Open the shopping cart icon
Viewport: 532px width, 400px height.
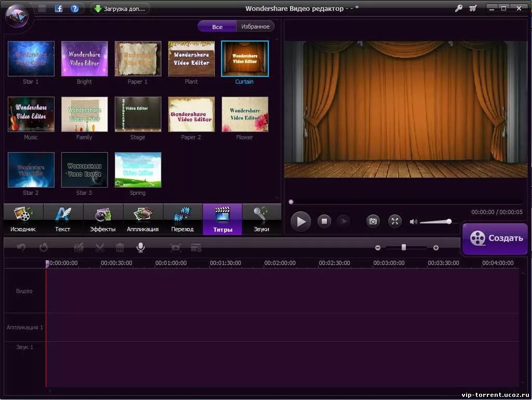pos(473,8)
